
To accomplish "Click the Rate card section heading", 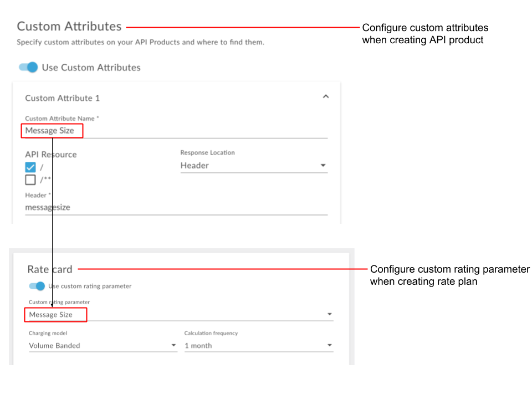I will coord(50,269).
